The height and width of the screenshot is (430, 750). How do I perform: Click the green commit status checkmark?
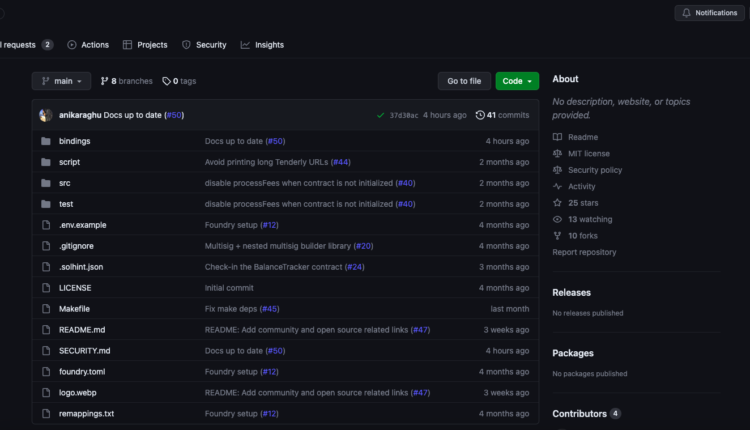coord(380,115)
